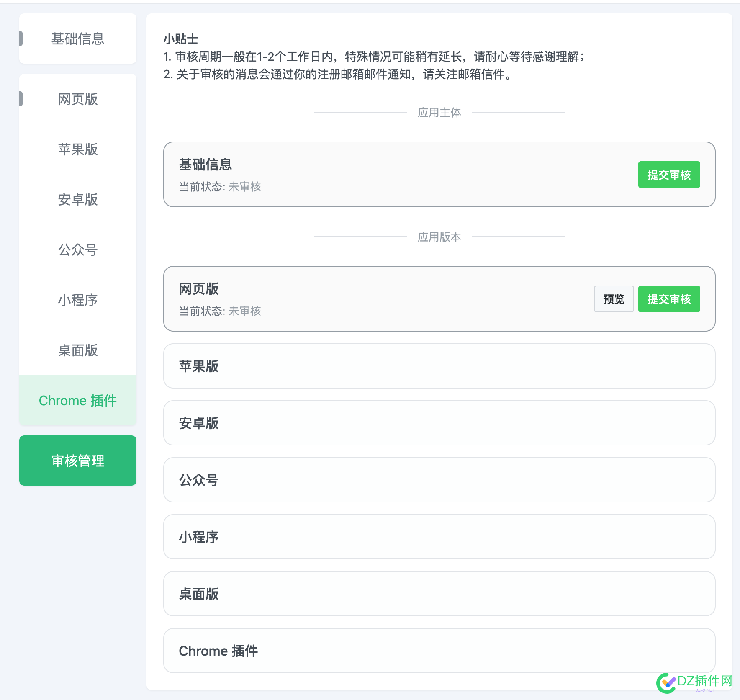Screen dimensions: 740x700
Task: Click the 小贴士 heading
Action: (x=181, y=39)
